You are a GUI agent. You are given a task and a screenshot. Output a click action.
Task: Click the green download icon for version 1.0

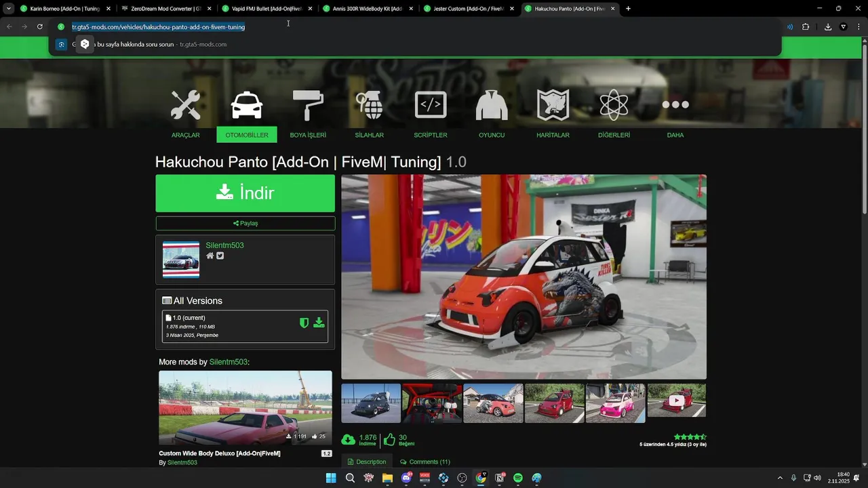click(319, 323)
